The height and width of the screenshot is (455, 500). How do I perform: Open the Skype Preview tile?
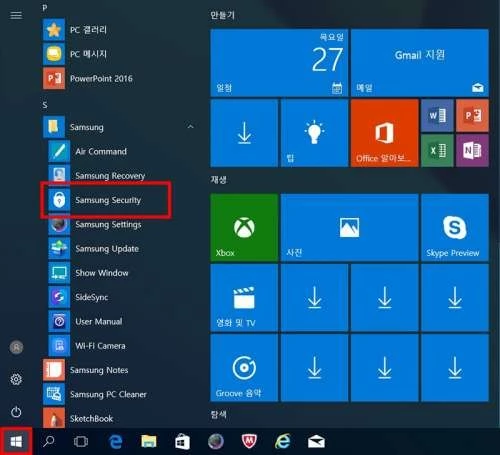[x=455, y=227]
